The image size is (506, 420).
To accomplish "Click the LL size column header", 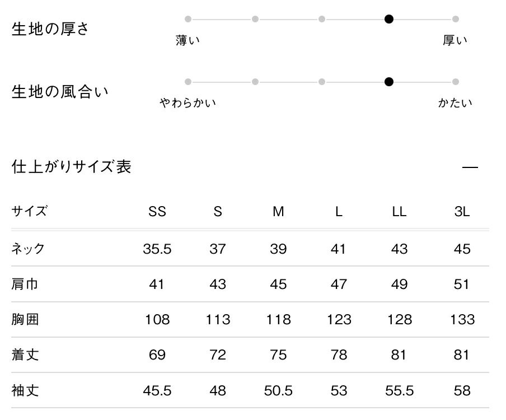I will pos(399,212).
